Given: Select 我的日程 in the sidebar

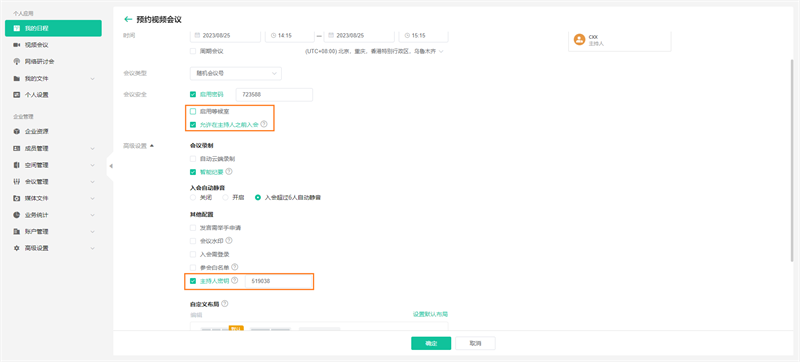Looking at the screenshot, I should (53, 28).
